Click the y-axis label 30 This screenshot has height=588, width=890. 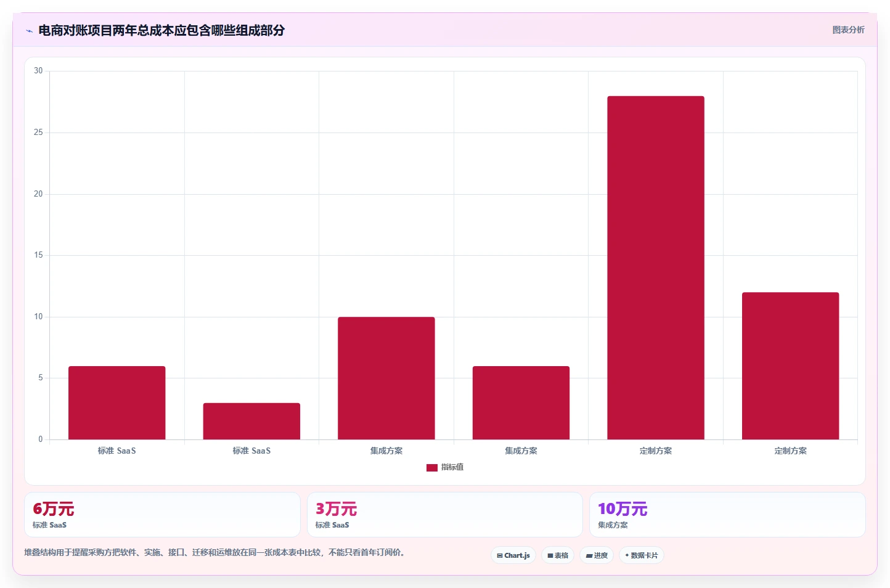38,71
